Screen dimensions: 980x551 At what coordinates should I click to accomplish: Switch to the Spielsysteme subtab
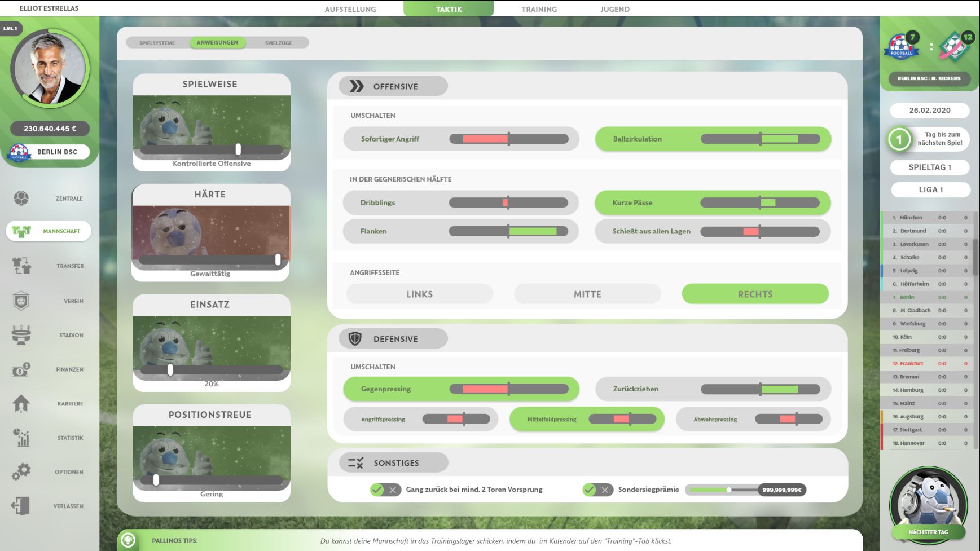pos(157,43)
